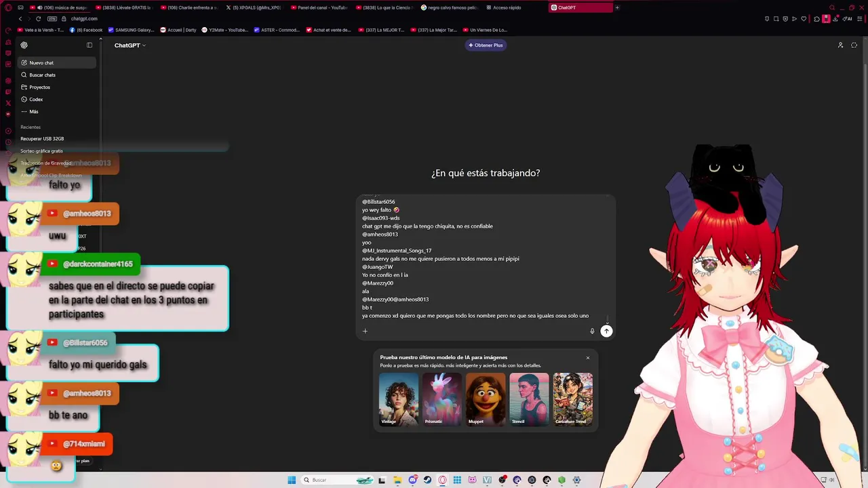Open a new browser tab with plus
868x488 pixels.
point(617,7)
